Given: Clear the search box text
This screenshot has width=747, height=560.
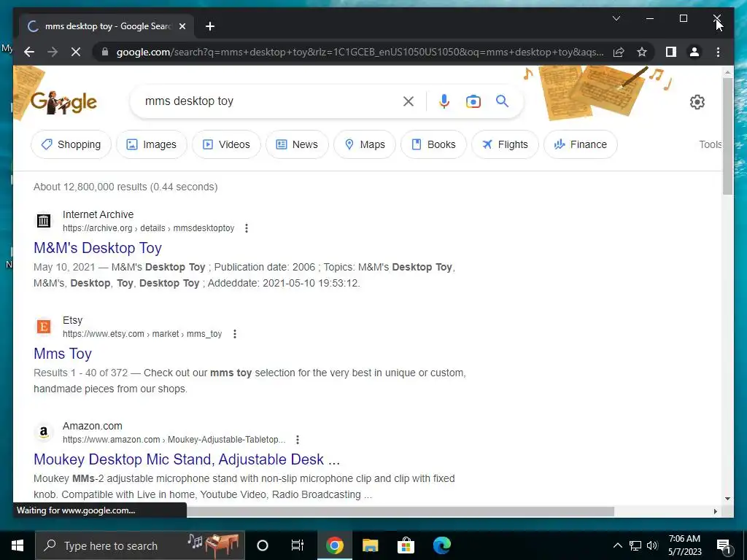Looking at the screenshot, I should coord(409,101).
